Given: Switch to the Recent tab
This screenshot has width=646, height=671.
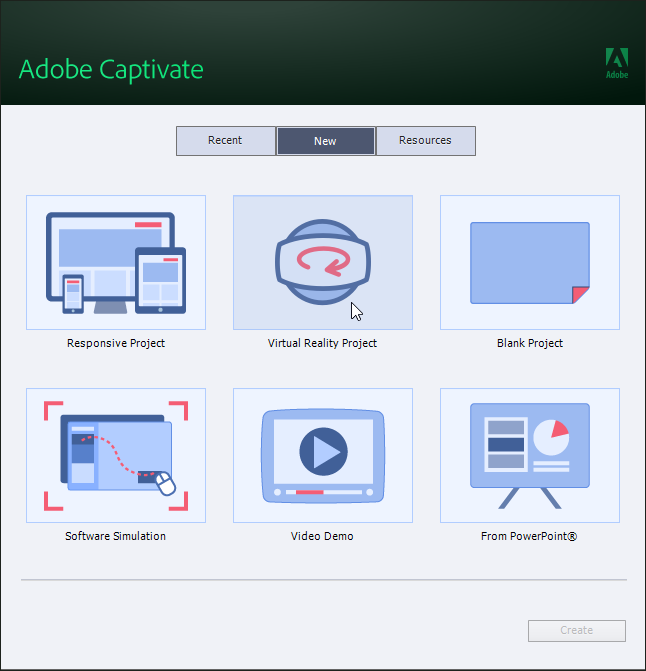Looking at the screenshot, I should [x=225, y=141].
